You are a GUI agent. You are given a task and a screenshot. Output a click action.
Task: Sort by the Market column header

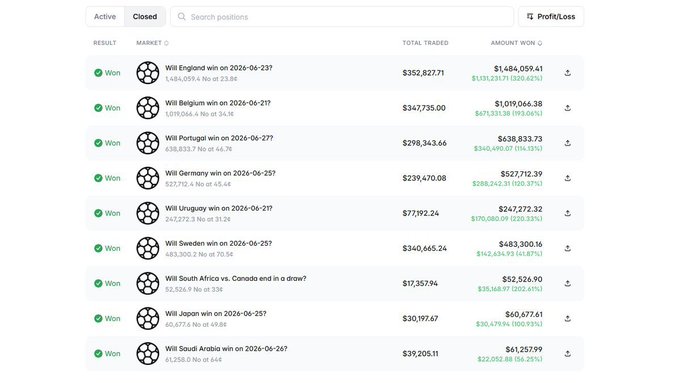click(152, 43)
